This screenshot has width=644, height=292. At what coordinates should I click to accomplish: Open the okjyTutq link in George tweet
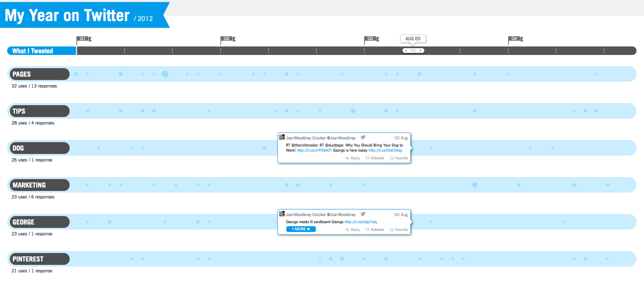click(x=361, y=222)
